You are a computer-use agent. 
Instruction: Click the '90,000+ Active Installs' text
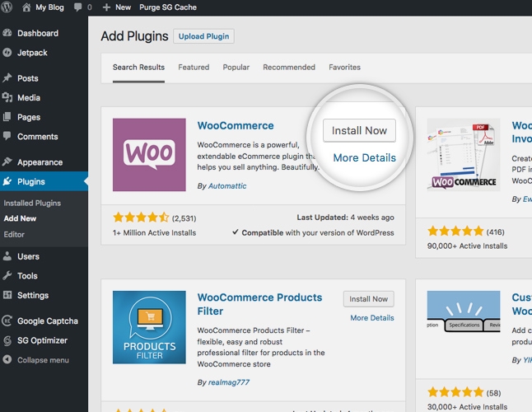pyautogui.click(x=467, y=246)
